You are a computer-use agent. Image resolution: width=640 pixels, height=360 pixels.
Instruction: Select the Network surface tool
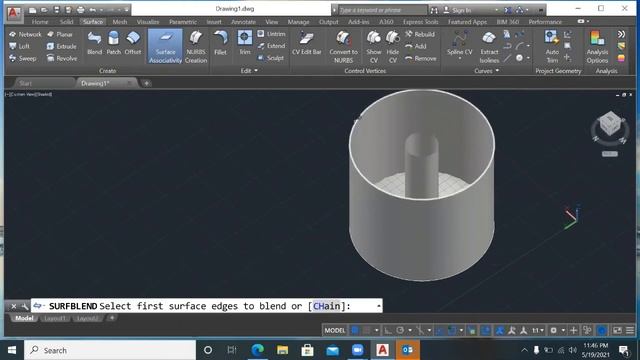[25, 34]
